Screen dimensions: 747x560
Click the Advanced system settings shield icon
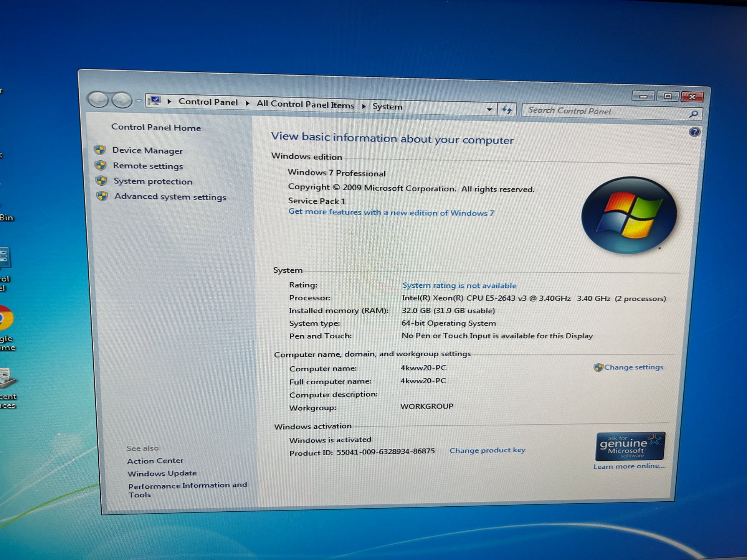102,196
